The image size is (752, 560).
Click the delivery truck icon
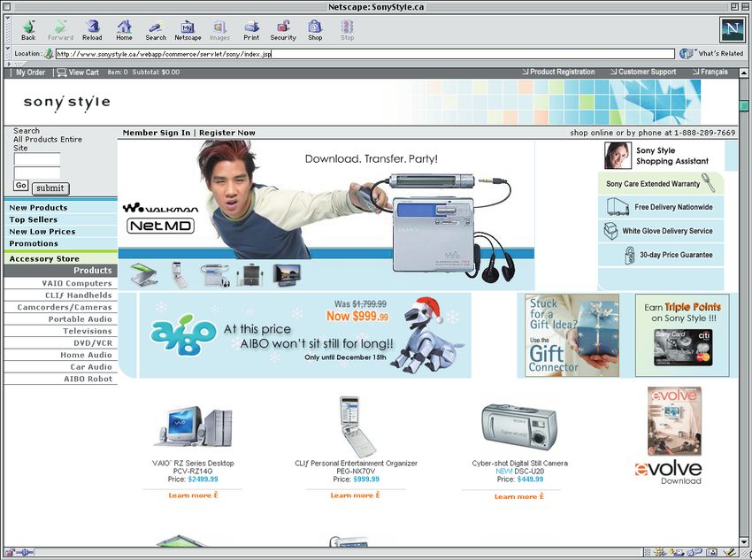(x=618, y=207)
